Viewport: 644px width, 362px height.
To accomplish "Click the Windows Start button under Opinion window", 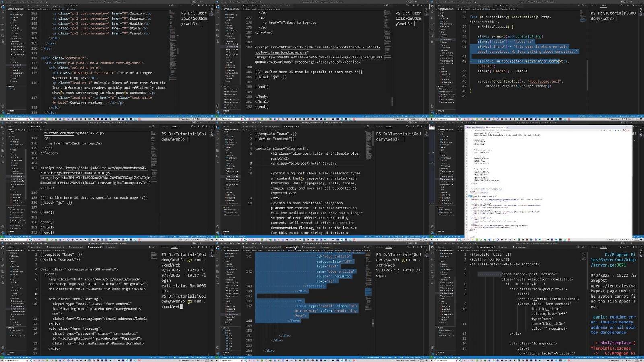I will coord(2,119).
